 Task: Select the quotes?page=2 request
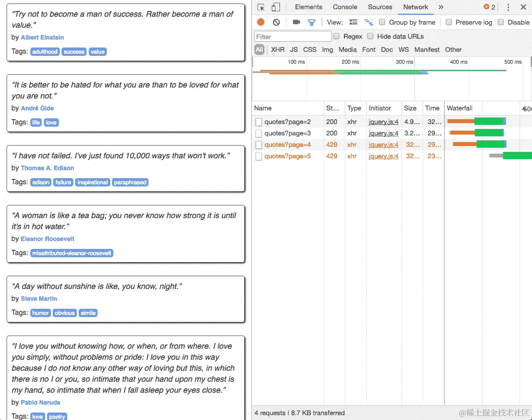[x=288, y=122]
